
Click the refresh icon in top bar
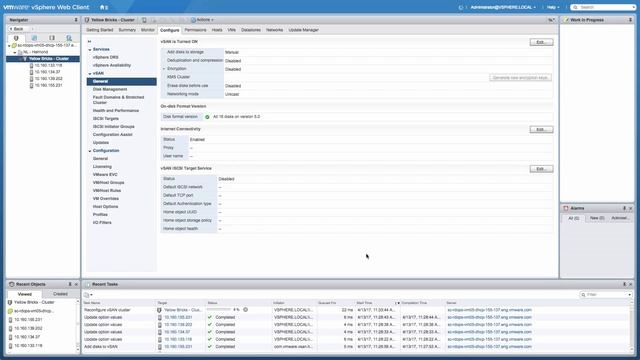tap(461, 7)
